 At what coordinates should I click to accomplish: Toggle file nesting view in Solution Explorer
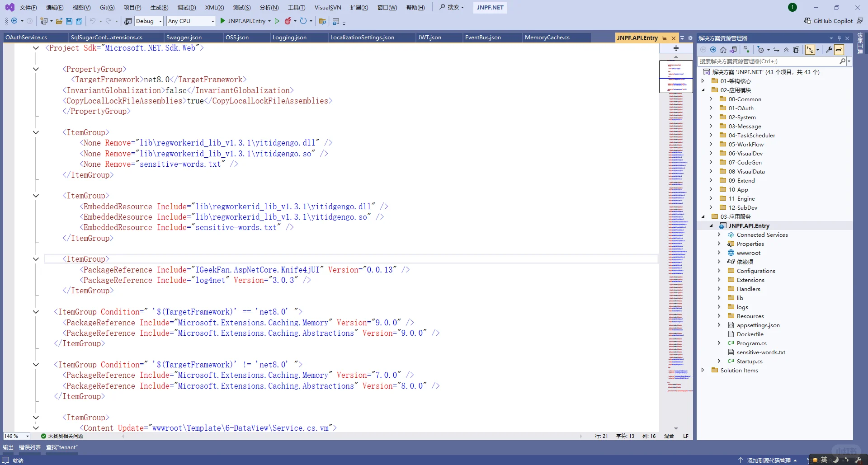click(810, 50)
